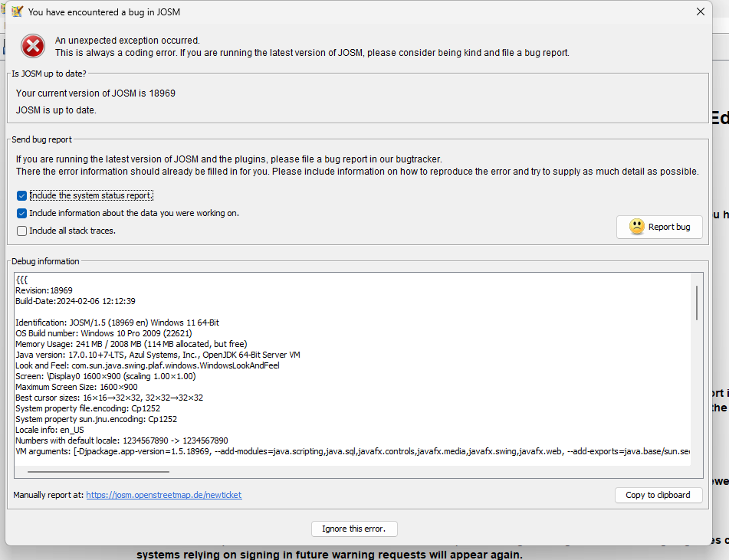The height and width of the screenshot is (560, 729).
Task: Uncheck Include the system status report
Action: tap(21, 196)
